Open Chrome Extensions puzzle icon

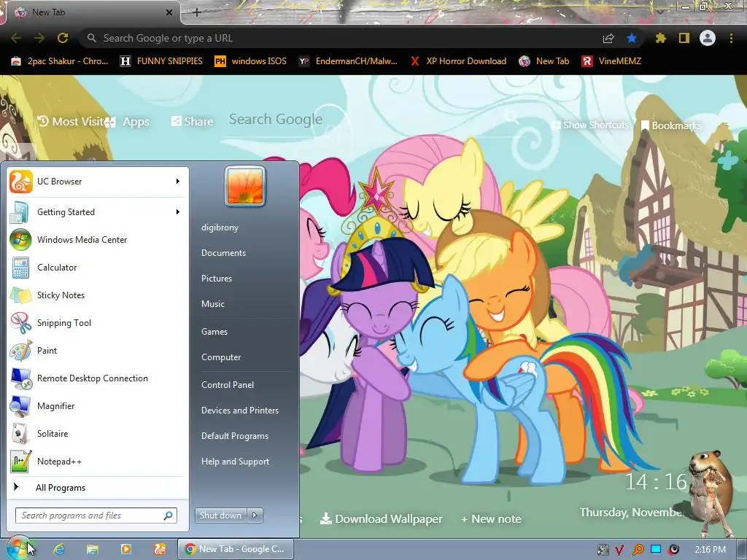[x=660, y=38]
